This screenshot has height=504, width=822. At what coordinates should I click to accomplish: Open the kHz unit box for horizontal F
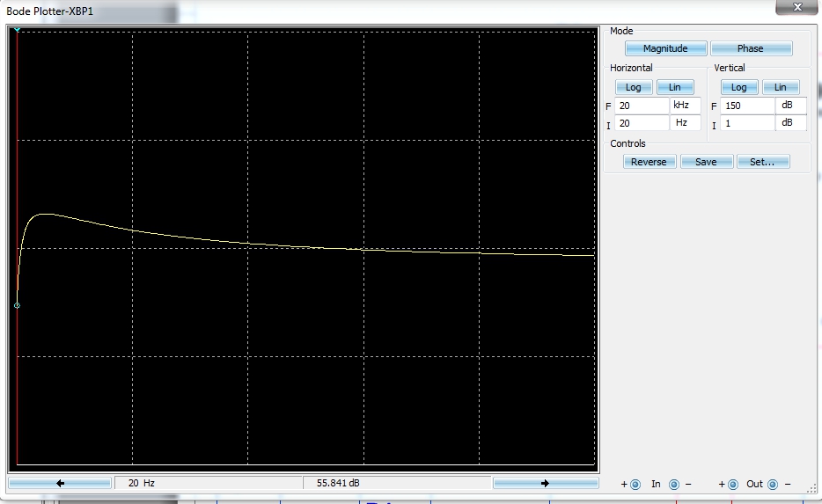[686, 106]
